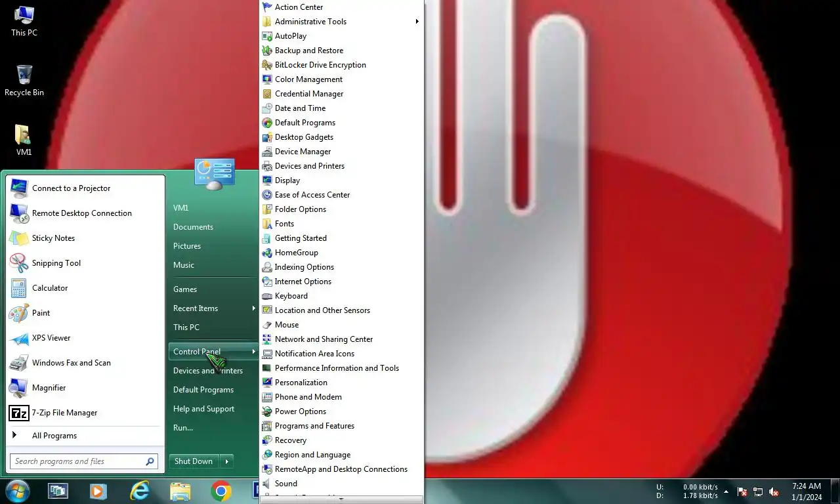The width and height of the screenshot is (840, 504).
Task: Click the Shut Down button
Action: click(x=194, y=461)
